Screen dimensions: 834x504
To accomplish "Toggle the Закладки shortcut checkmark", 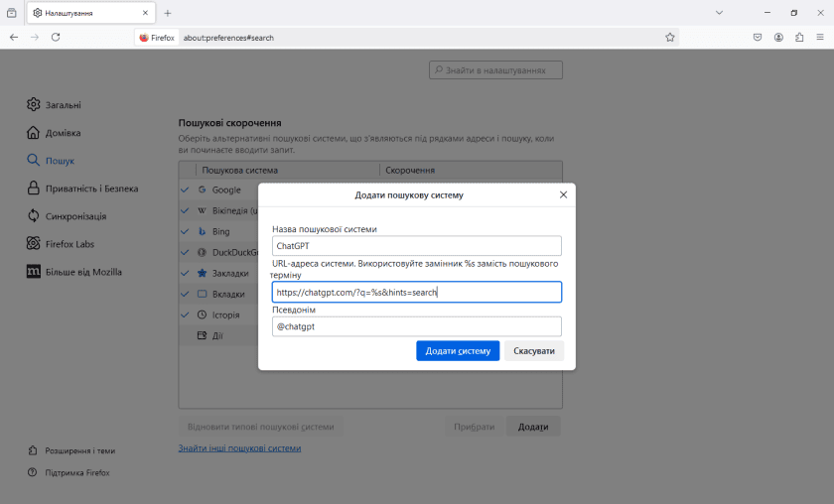I will [x=185, y=273].
